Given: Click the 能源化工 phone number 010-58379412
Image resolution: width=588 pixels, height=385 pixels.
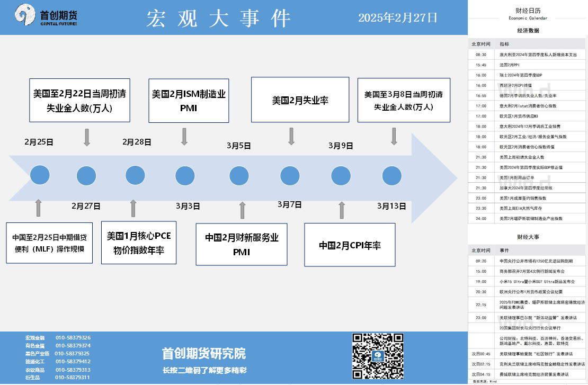Looking at the screenshot, I should click(73, 362).
